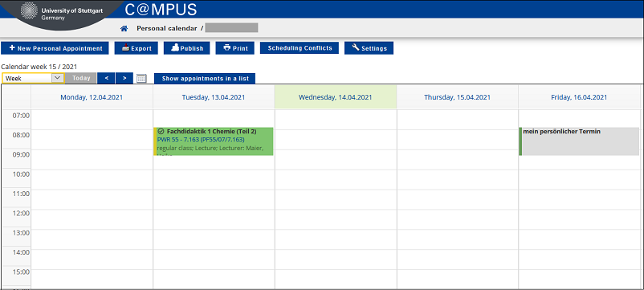Publish the calendar
The image size is (644, 290).
[x=187, y=48]
